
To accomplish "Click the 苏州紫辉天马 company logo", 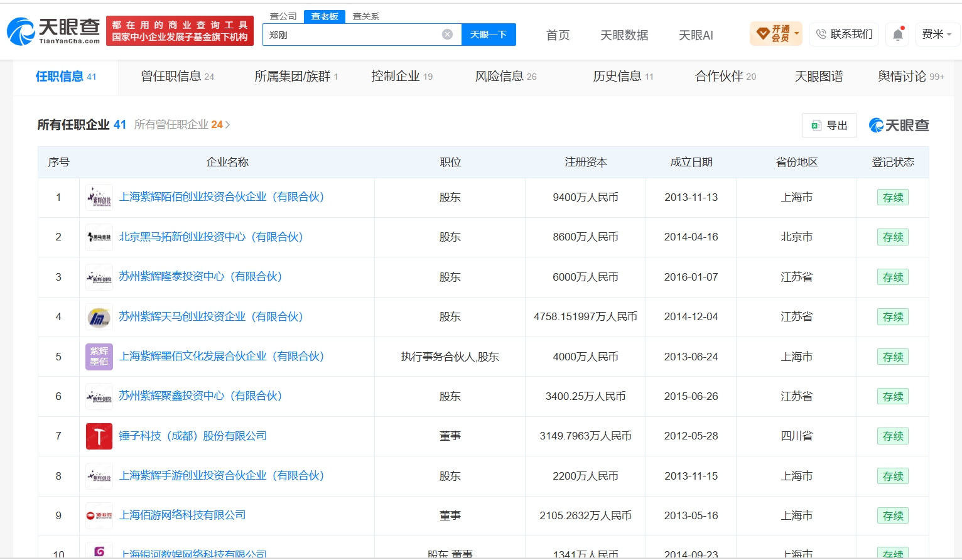I will 99,317.
